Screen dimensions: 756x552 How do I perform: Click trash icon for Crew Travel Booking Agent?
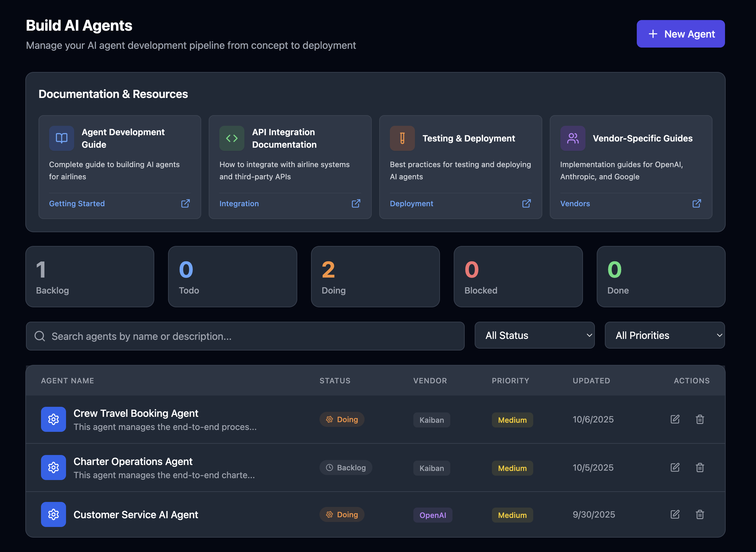(x=700, y=419)
